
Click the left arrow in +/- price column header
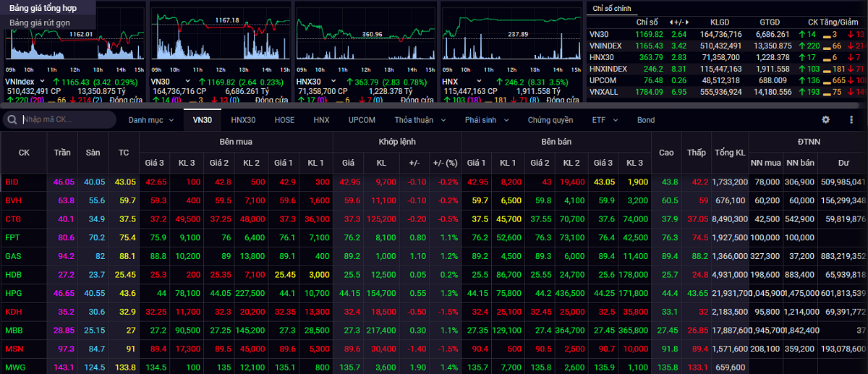406,163
